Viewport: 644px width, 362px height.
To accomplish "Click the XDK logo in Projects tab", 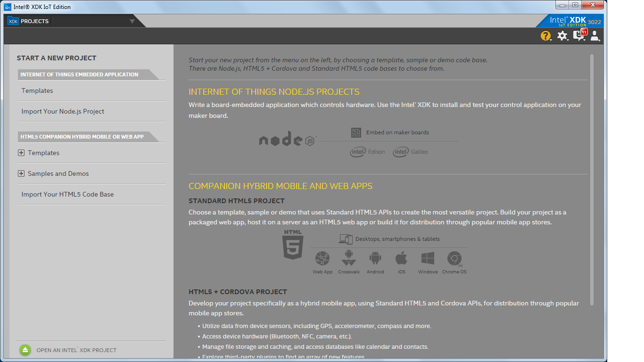I will [x=13, y=21].
